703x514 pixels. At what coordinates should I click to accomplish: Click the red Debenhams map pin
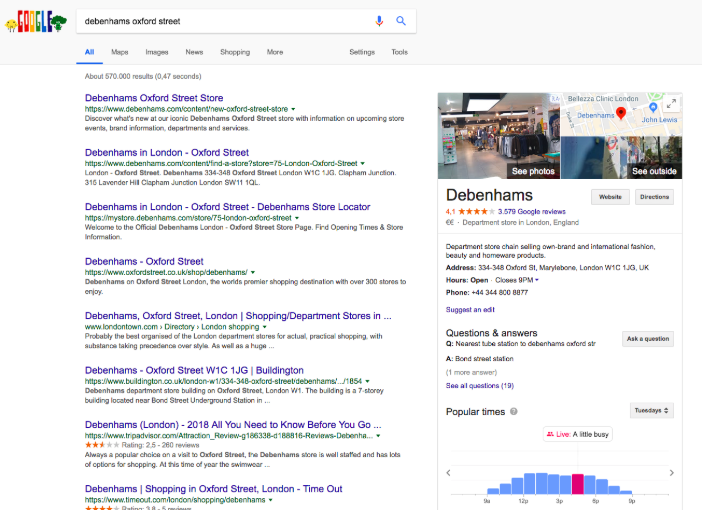(x=621, y=113)
